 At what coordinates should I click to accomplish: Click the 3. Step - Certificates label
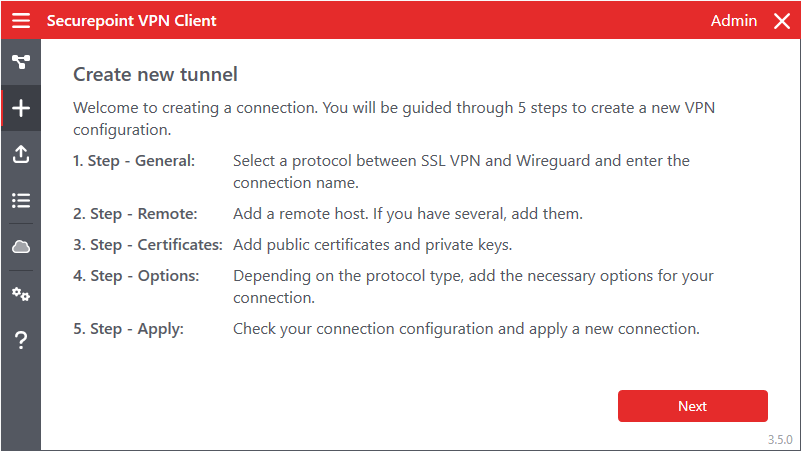pos(148,244)
